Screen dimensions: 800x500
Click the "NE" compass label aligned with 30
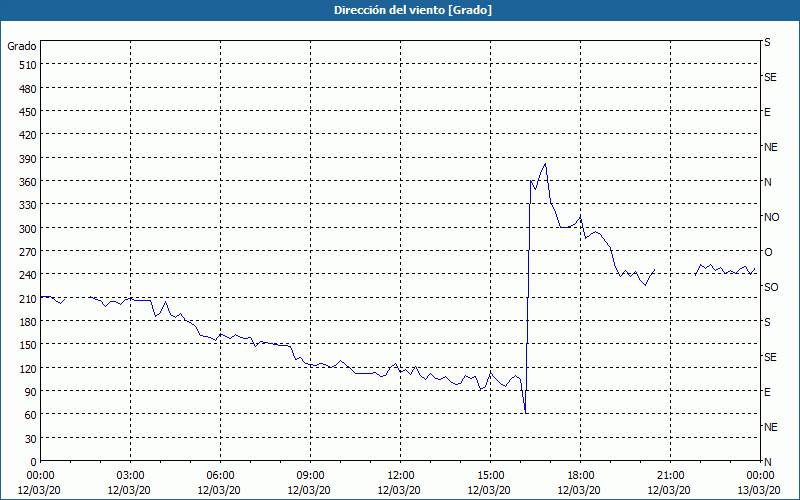click(x=770, y=427)
